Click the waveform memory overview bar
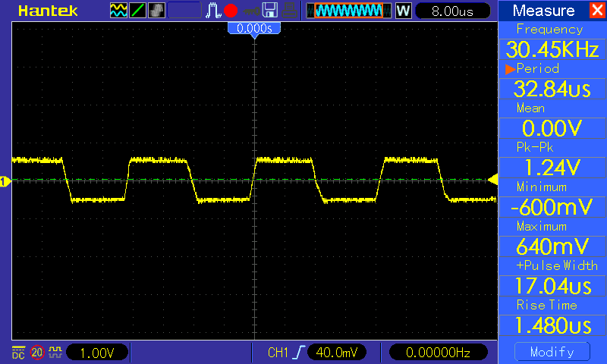Image resolution: width=607 pixels, height=364 pixels. (x=349, y=11)
